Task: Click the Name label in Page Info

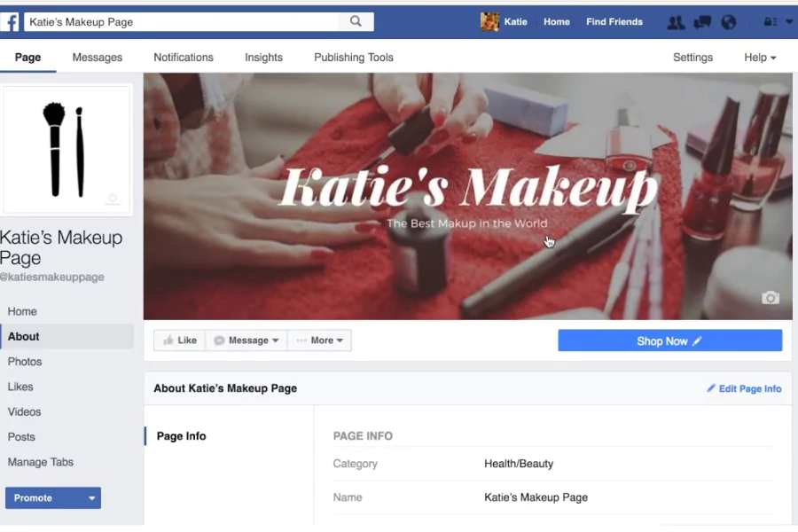Action: coord(348,497)
